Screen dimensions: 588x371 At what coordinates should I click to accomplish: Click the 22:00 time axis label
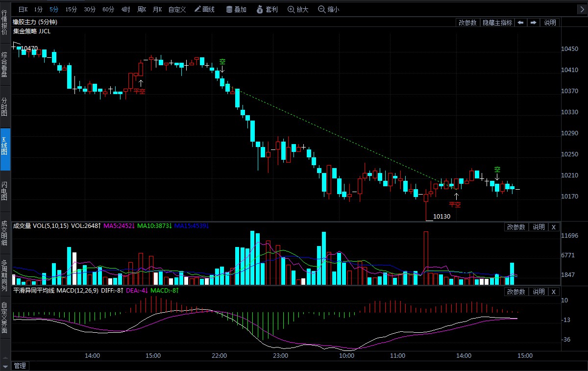[219, 356]
